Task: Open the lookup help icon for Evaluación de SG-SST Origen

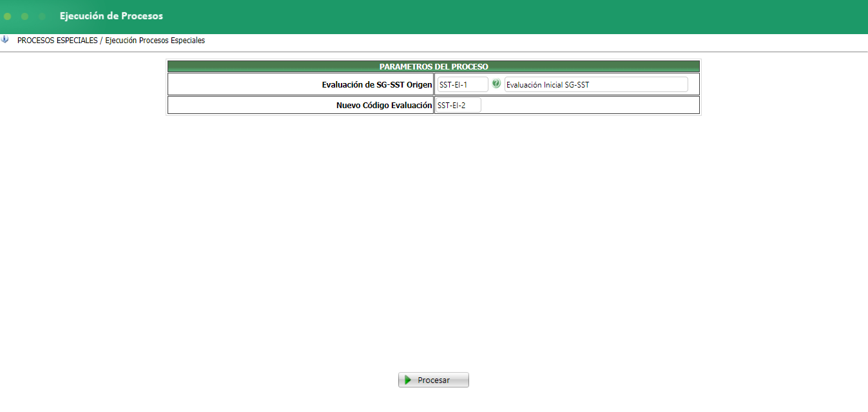Action: click(x=496, y=82)
